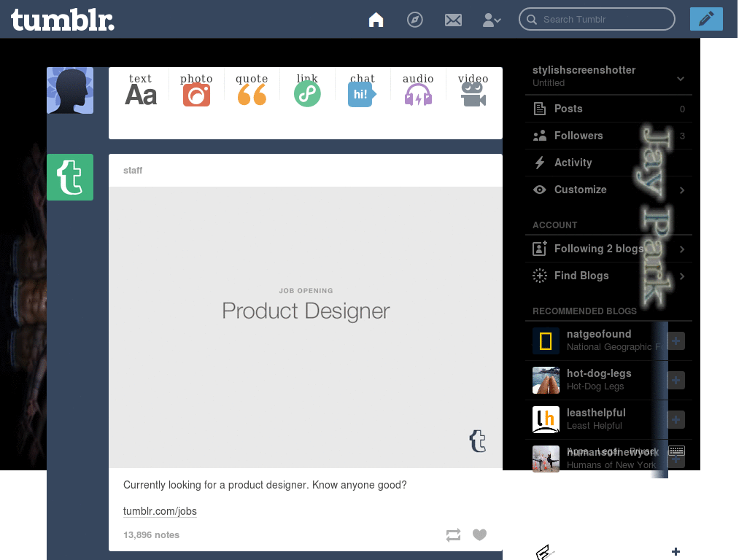Click the Search Tumblr field
This screenshot has height=560, width=747.
pos(597,20)
